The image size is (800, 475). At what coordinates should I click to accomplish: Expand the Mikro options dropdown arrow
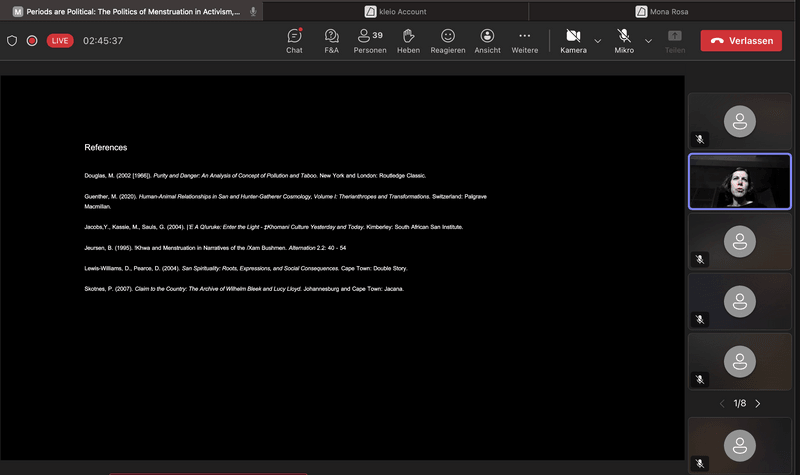648,41
